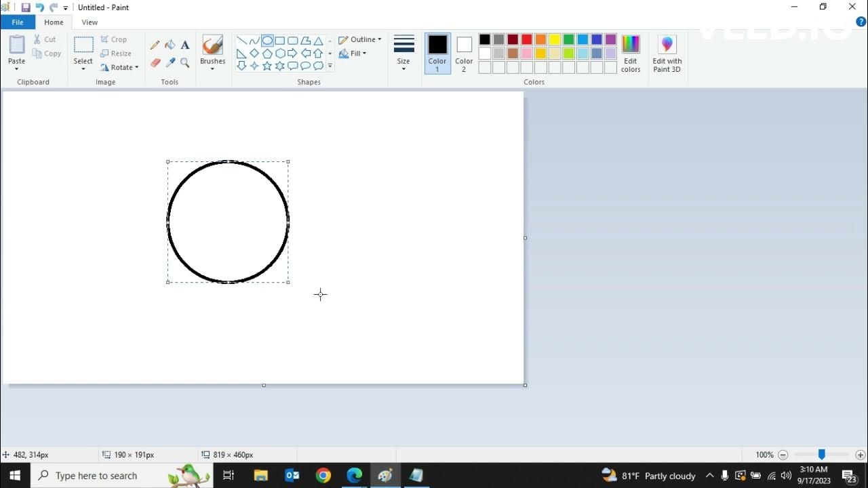Open the shape Outline dropdown

[x=360, y=39]
